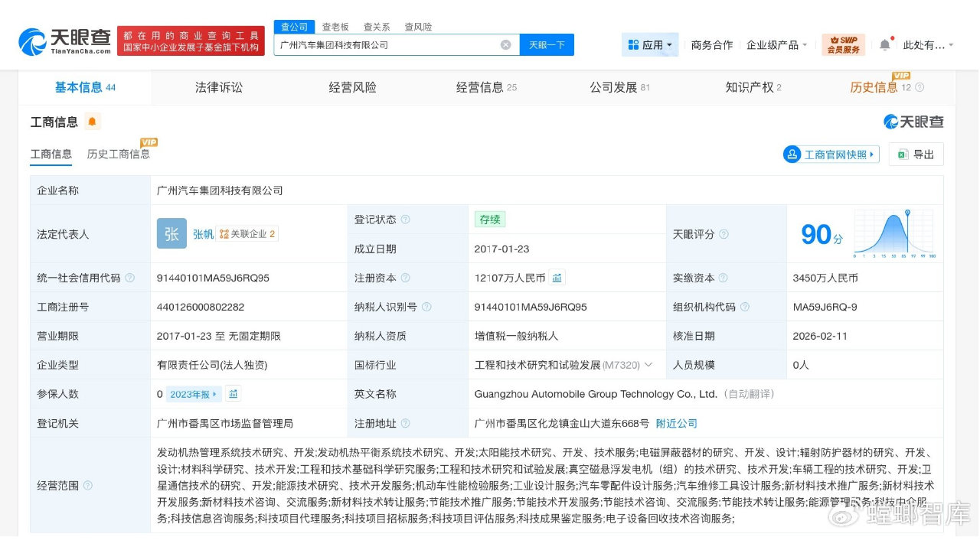Expand the 国标行业 M7320 industry details
The height and width of the screenshot is (550, 980).
point(648,365)
